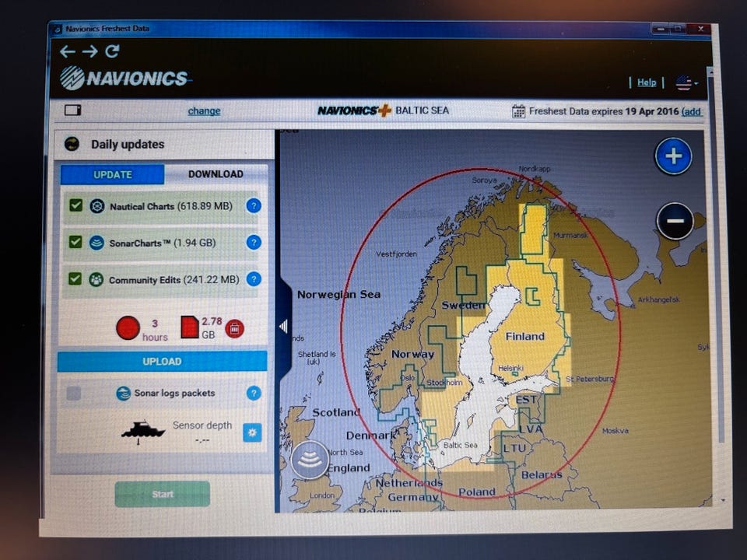Viewport: 747px width, 560px height.
Task: Click the boat sensor depth icon
Action: click(x=143, y=431)
